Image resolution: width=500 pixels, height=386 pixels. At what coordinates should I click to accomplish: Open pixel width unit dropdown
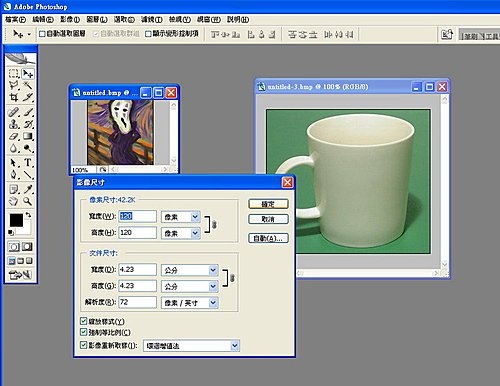(195, 217)
